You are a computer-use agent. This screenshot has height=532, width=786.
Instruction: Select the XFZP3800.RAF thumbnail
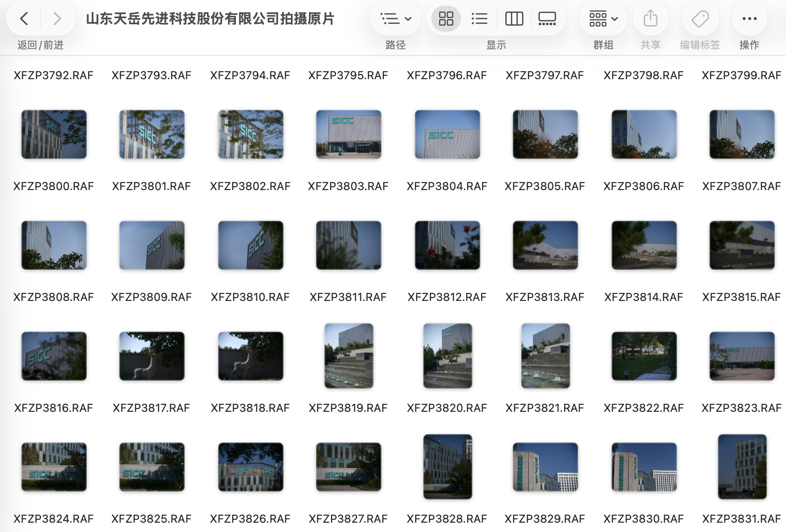54,135
